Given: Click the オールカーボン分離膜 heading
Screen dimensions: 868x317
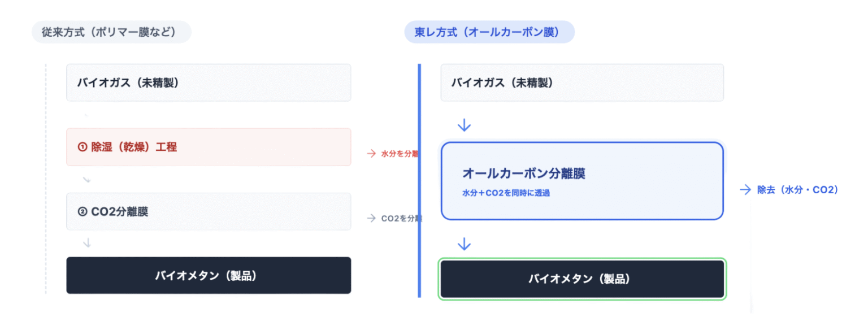Looking at the screenshot, I should tap(524, 173).
